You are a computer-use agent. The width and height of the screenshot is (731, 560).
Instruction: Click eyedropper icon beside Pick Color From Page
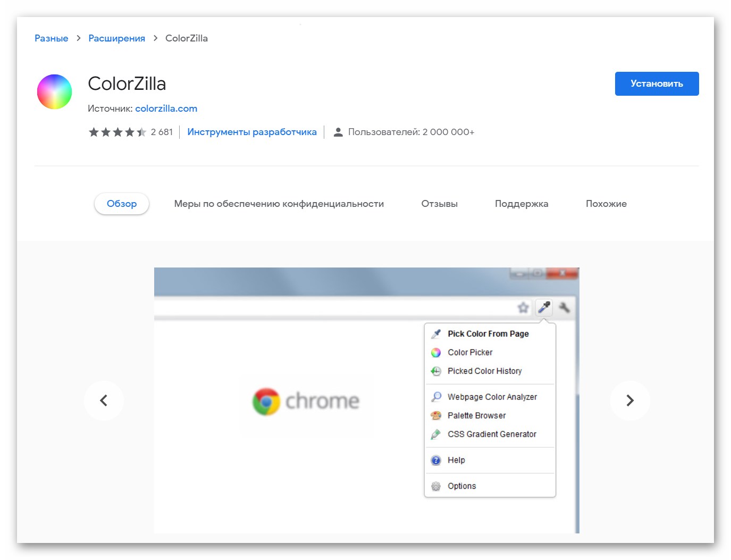pos(436,334)
